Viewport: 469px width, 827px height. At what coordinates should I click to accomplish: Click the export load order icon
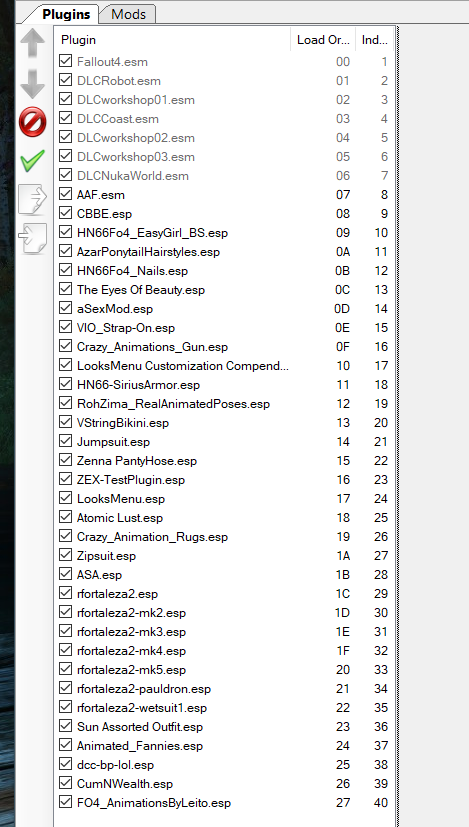click(33, 199)
